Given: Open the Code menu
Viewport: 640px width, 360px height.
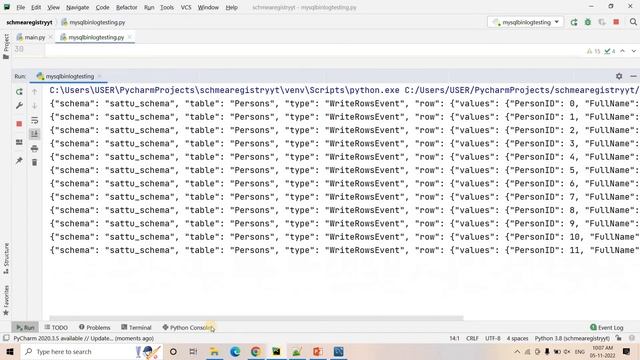Looking at the screenshot, I should 102,7.
